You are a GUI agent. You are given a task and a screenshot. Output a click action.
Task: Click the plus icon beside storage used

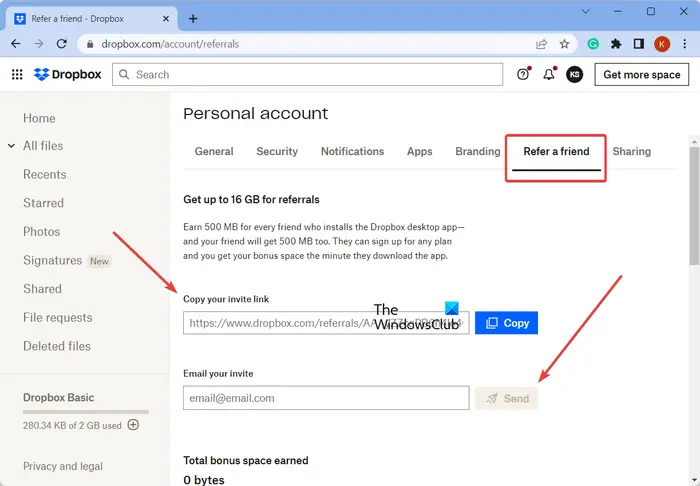tap(133, 424)
